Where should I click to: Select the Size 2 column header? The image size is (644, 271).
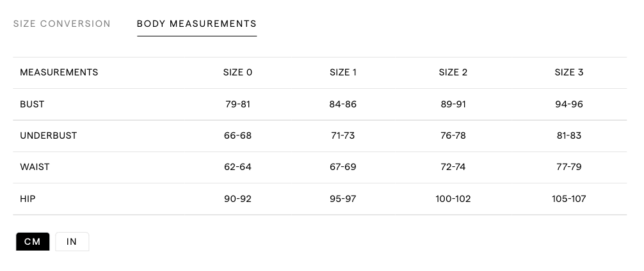(x=453, y=72)
